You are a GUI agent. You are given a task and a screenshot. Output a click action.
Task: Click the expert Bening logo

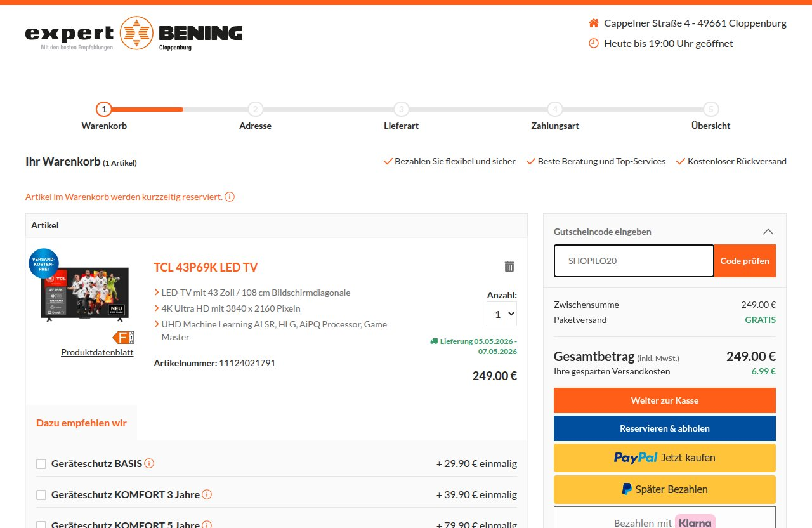(134, 33)
